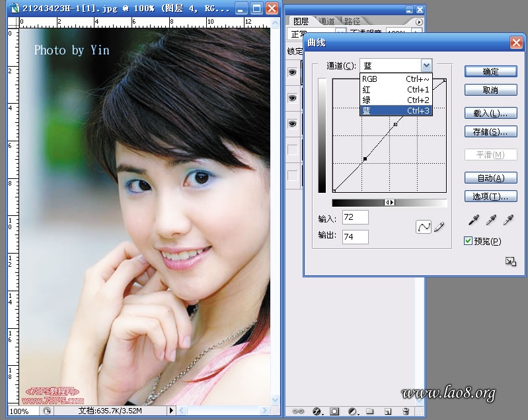
Task: Select the upper hollow curve control point
Action: click(395, 124)
